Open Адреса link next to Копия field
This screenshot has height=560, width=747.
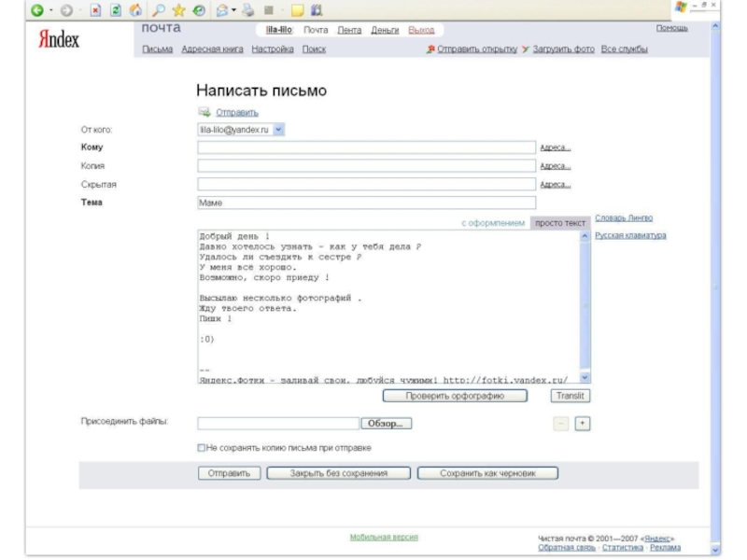pos(556,166)
